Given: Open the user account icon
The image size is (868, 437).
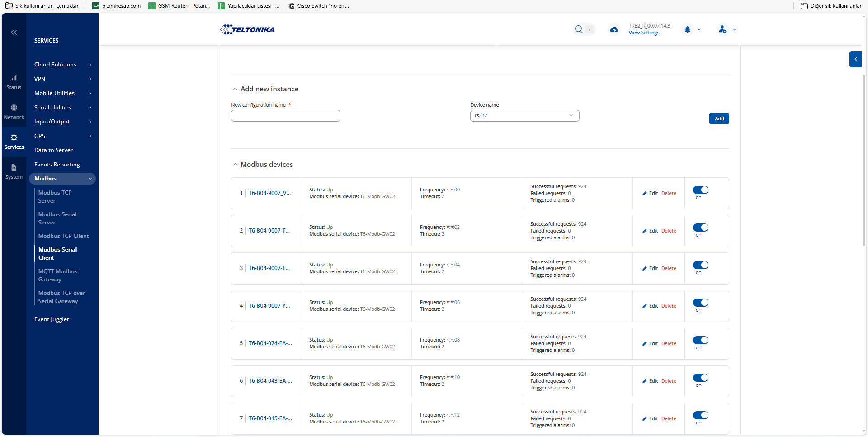Looking at the screenshot, I should tap(722, 29).
